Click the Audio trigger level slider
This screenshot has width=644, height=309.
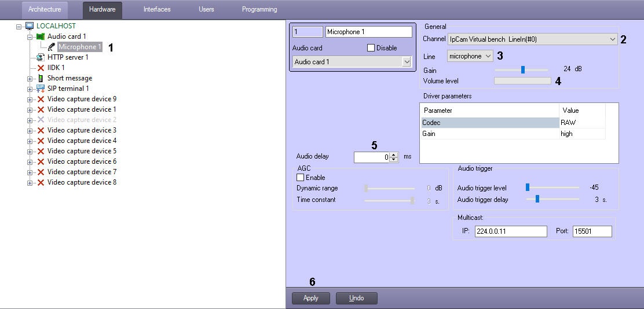coord(528,187)
